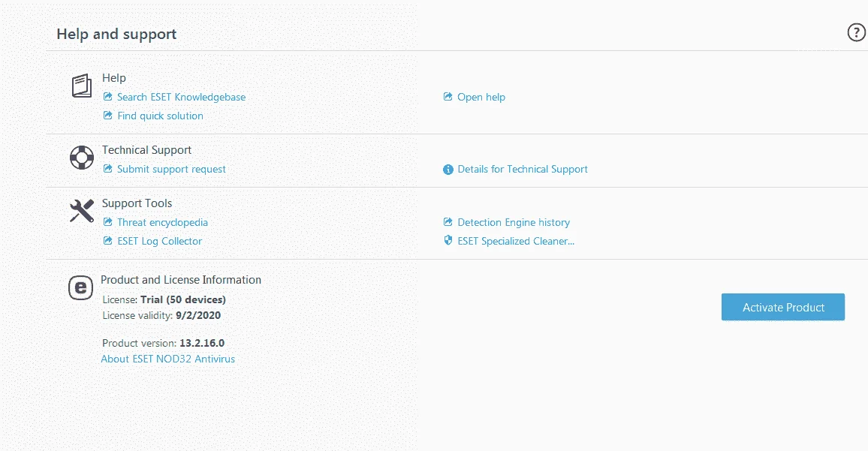Click the external-link icon beside ESET Log Collector
The height and width of the screenshot is (451, 868).
[108, 241]
